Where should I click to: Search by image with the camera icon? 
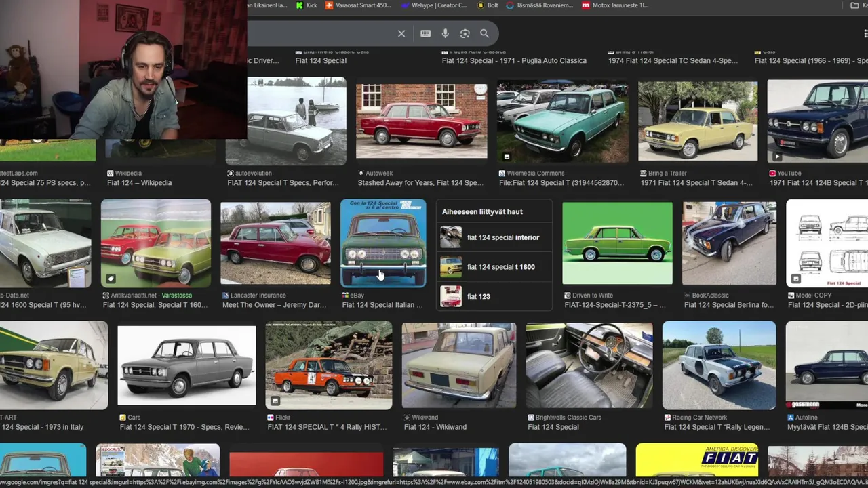point(465,33)
